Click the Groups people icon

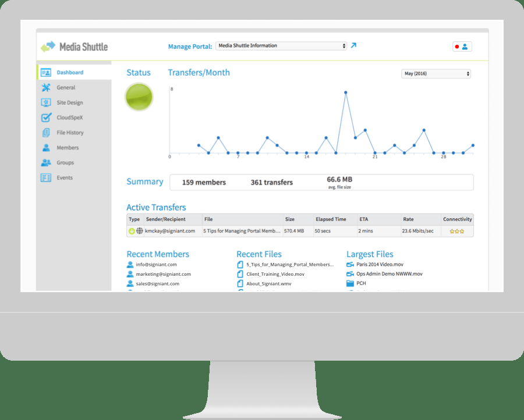46,163
